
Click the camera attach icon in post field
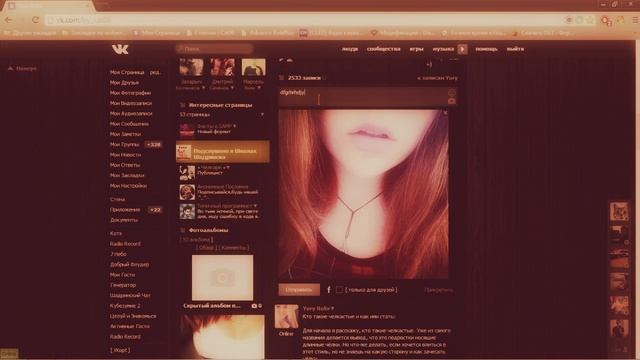click(451, 101)
